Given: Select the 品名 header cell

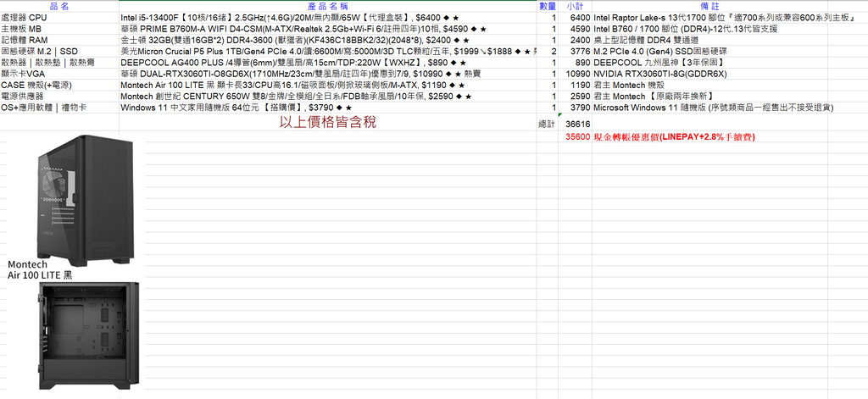Looking at the screenshot, I should (59, 7).
